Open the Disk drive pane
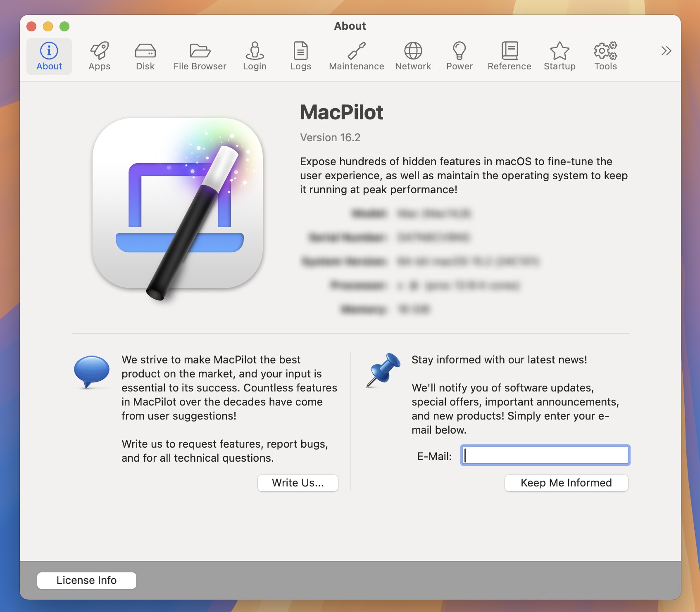 tap(145, 57)
